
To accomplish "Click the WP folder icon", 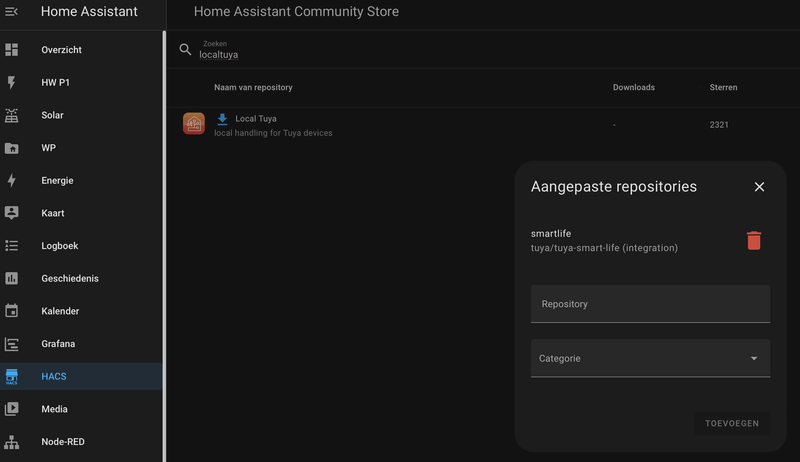I will coord(11,148).
